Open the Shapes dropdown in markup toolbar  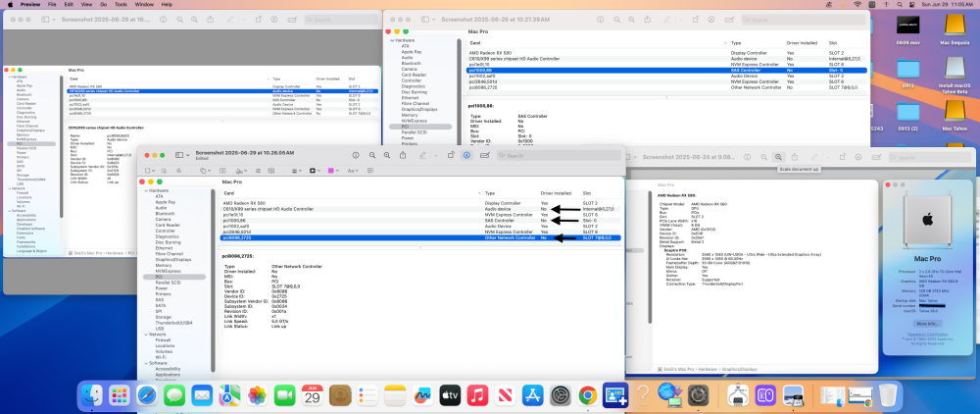click(205, 170)
